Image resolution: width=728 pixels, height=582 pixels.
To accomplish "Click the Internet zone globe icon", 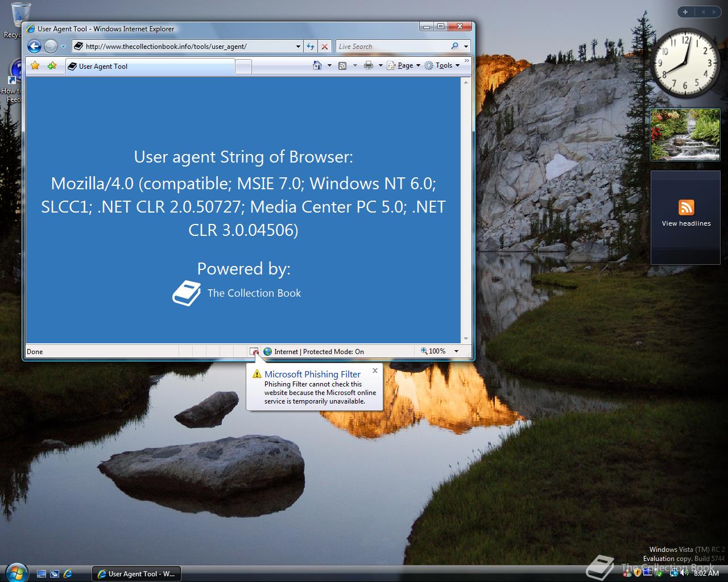I will (267, 351).
